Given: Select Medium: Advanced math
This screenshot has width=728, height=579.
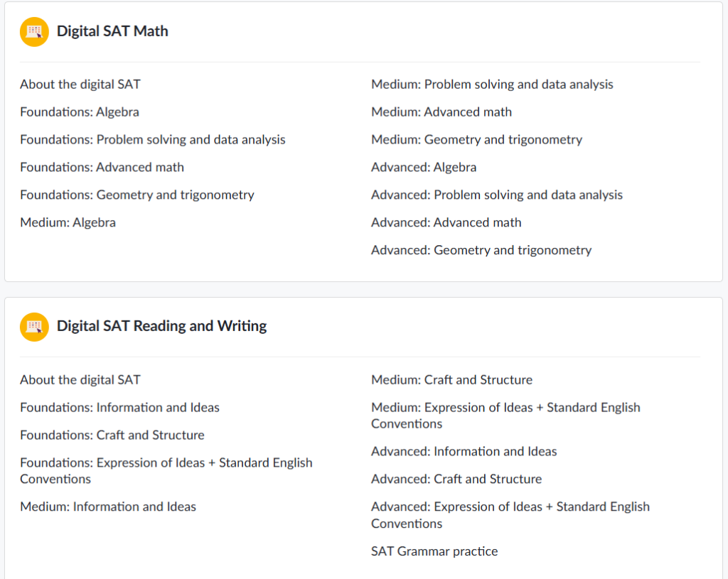Looking at the screenshot, I should point(441,112).
